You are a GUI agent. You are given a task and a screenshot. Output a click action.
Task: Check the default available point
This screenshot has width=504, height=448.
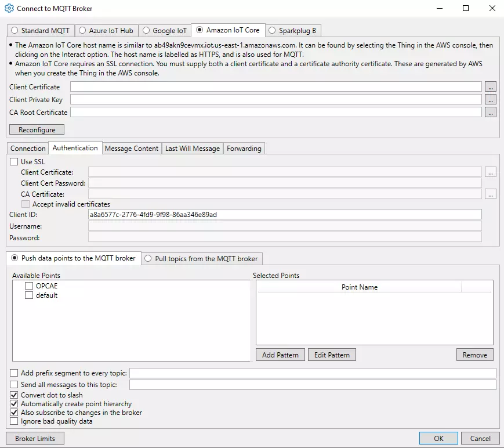point(29,295)
